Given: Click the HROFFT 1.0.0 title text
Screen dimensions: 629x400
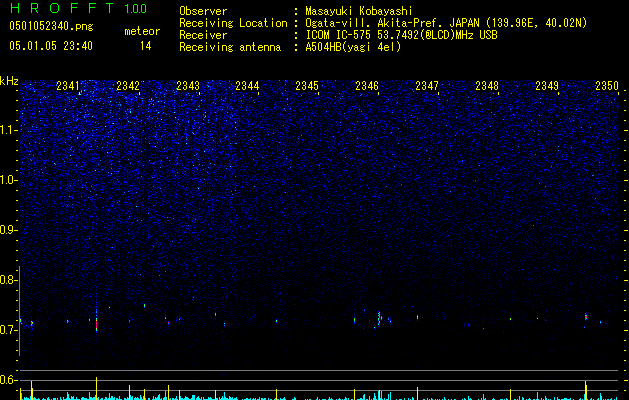Looking at the screenshot, I should point(79,8).
